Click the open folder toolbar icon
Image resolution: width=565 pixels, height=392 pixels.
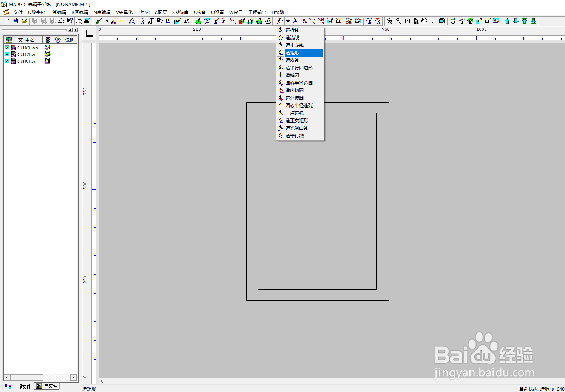pos(24,21)
